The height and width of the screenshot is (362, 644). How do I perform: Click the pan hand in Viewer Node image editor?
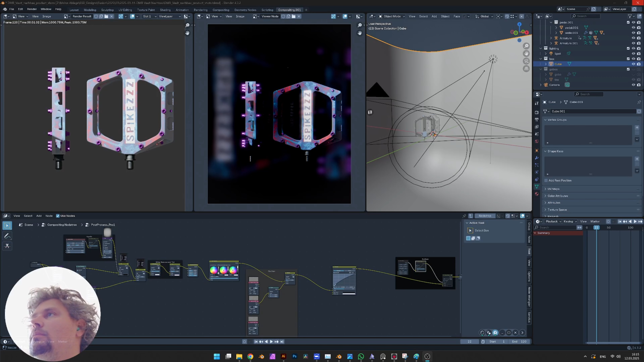coord(360,33)
